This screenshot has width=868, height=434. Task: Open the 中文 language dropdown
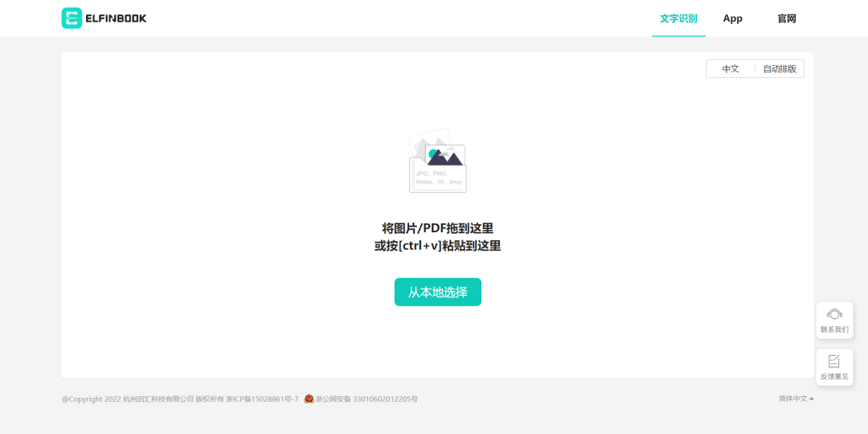pos(731,69)
